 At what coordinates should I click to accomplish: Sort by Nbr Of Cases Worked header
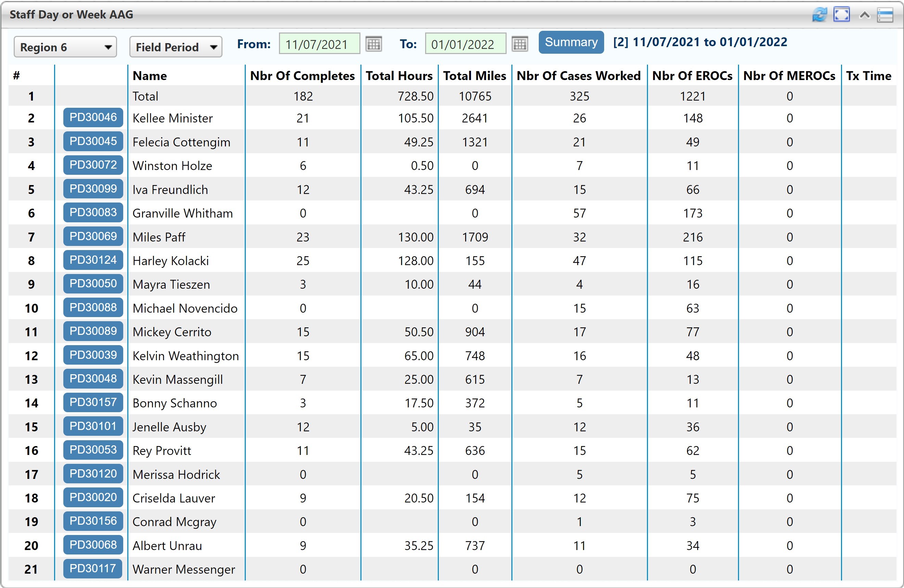click(579, 76)
